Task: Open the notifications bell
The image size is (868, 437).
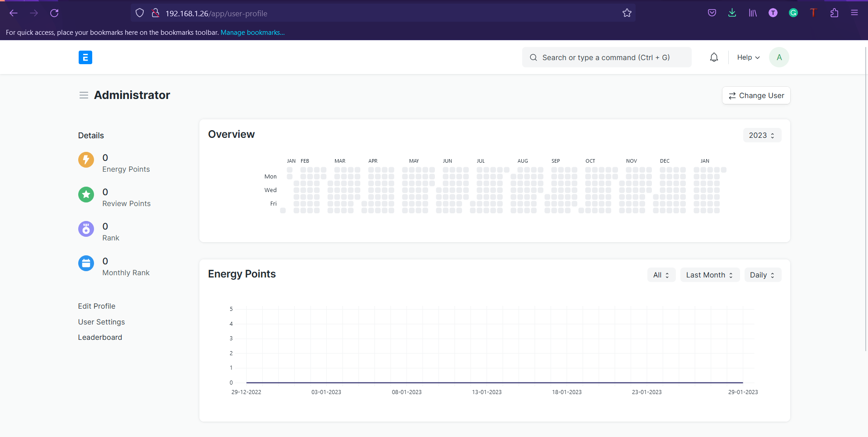Action: pos(714,57)
